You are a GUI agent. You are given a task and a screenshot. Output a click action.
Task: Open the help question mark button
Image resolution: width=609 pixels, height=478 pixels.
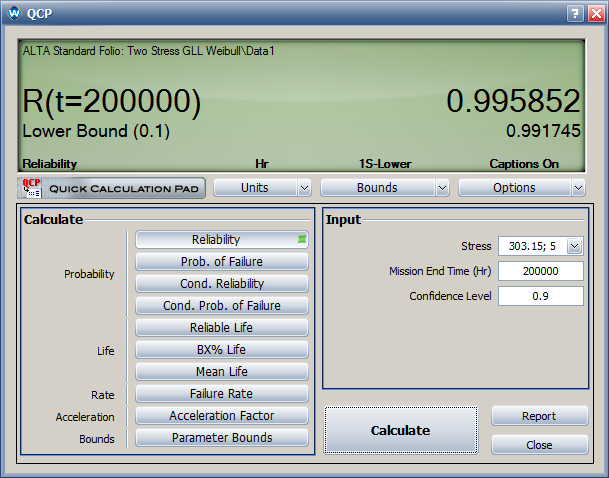point(575,14)
